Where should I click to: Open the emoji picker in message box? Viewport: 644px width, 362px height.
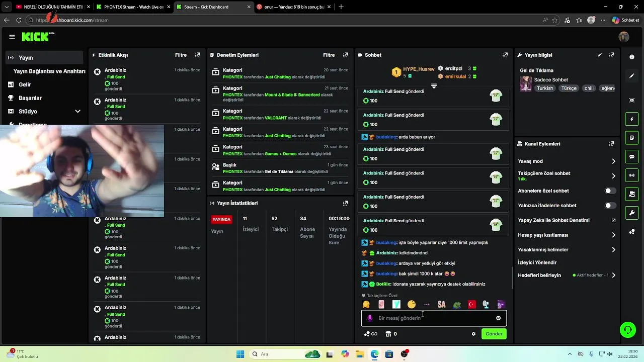[499, 318]
